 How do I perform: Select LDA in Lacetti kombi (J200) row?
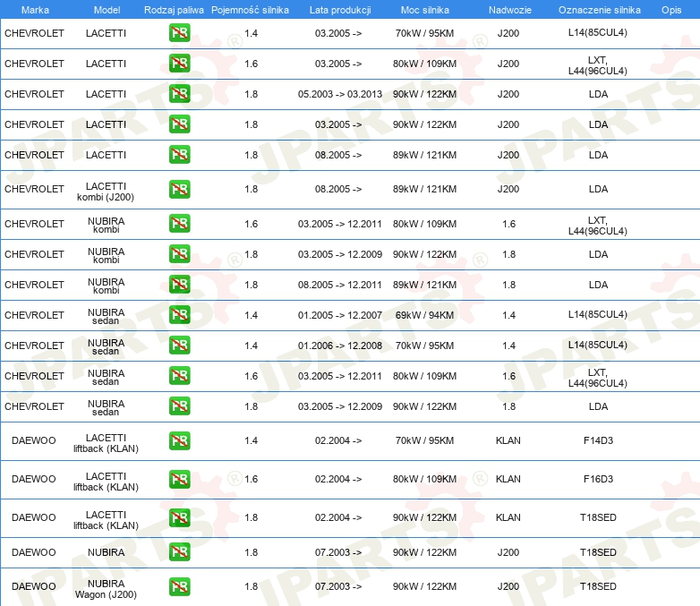[x=598, y=190]
